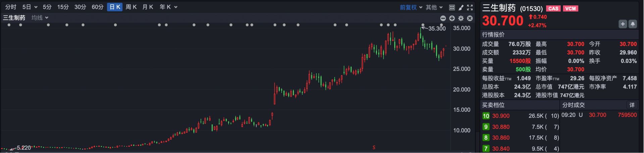Select the 月K monthly chart tab
The image size is (644, 153).
[x=148, y=7]
